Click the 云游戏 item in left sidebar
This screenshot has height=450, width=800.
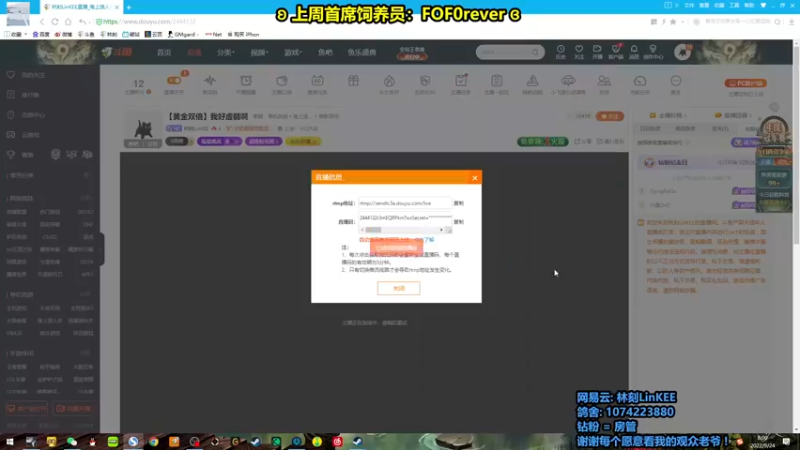click(30, 135)
